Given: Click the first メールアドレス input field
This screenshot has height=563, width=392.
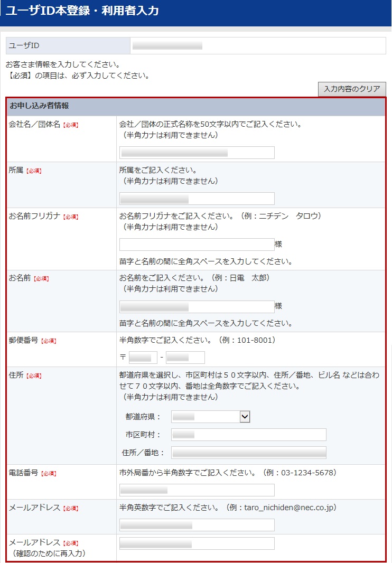Looking at the screenshot, I should pos(197,525).
